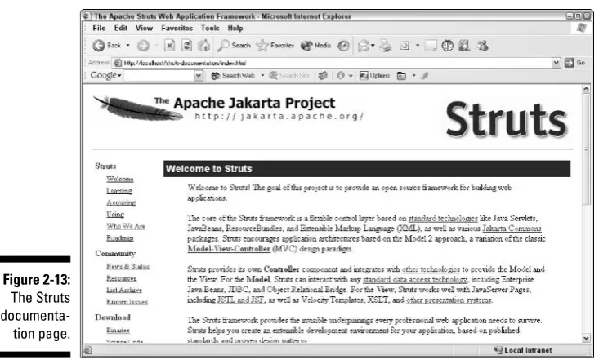This screenshot has width=599, height=364.
Task: Click the Forward arrow button
Action: (143, 46)
